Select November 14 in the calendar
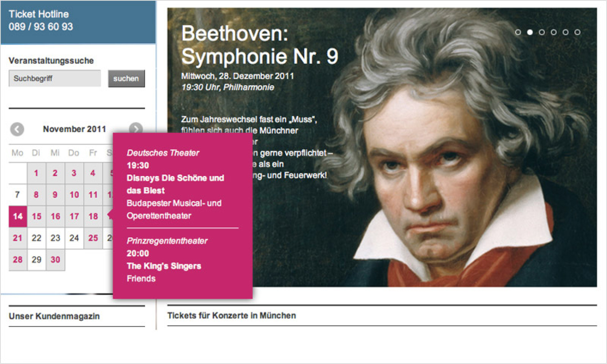607x364 pixels. point(17,216)
